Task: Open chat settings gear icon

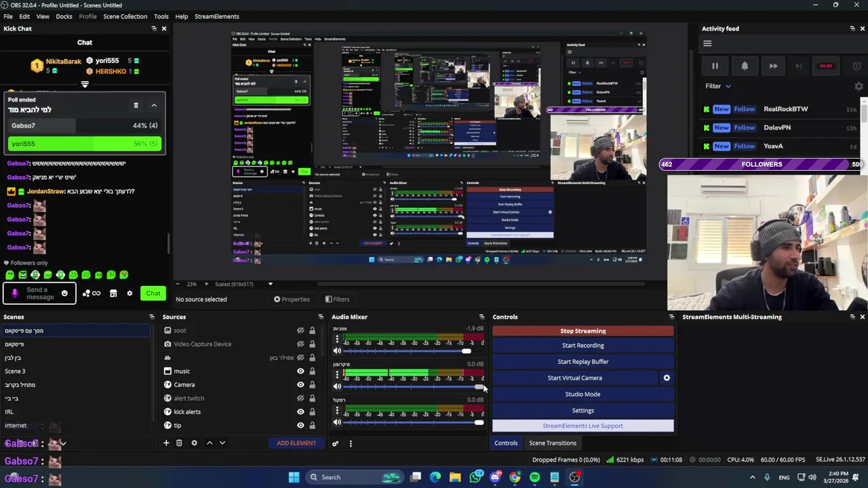Action: pos(130,293)
